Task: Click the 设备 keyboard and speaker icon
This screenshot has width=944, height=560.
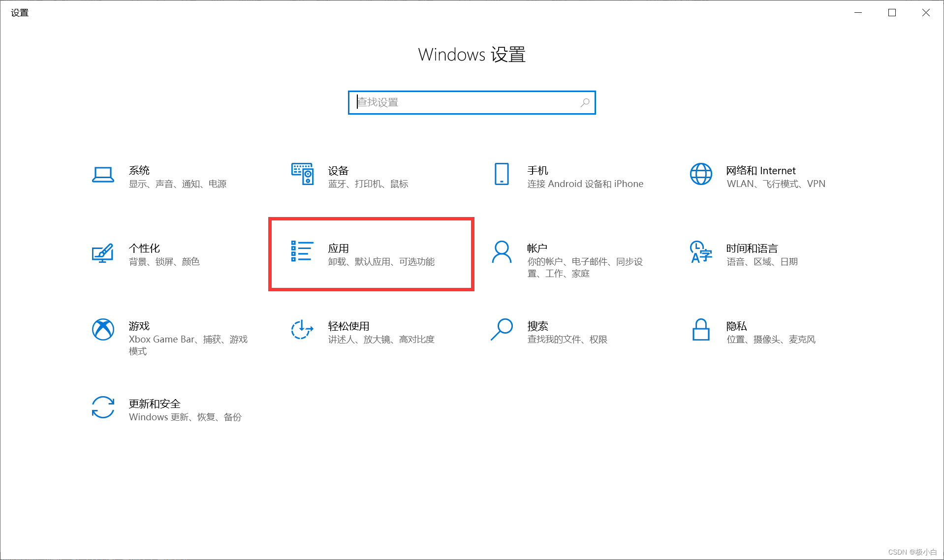Action: pyautogui.click(x=302, y=174)
